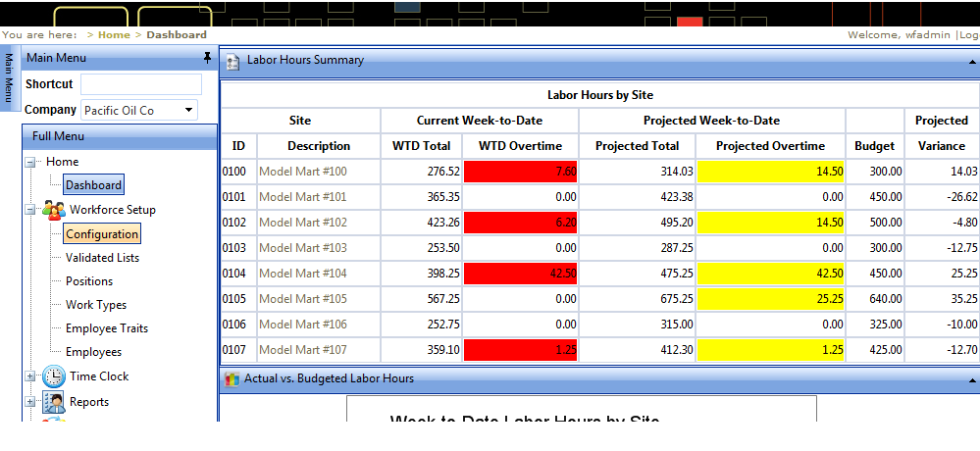This screenshot has height=451, width=980.
Task: Collapse the Home tree node
Action: pos(29,162)
